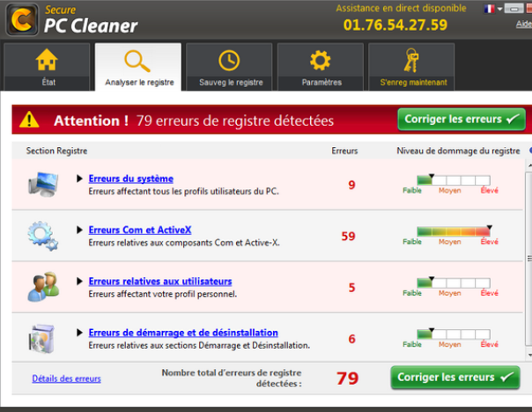Click the error count 9
The image size is (532, 412).
(x=351, y=185)
